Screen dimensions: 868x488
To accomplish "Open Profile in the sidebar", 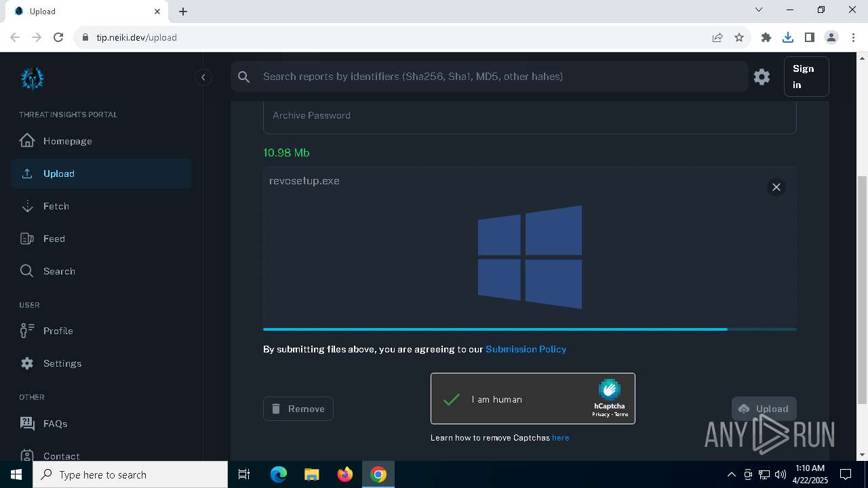I will click(102, 331).
